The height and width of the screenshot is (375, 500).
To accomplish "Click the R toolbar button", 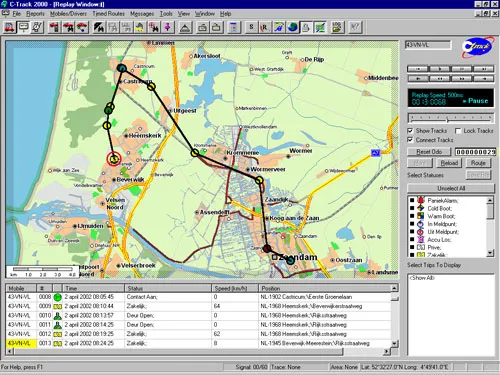I will click(265, 27).
